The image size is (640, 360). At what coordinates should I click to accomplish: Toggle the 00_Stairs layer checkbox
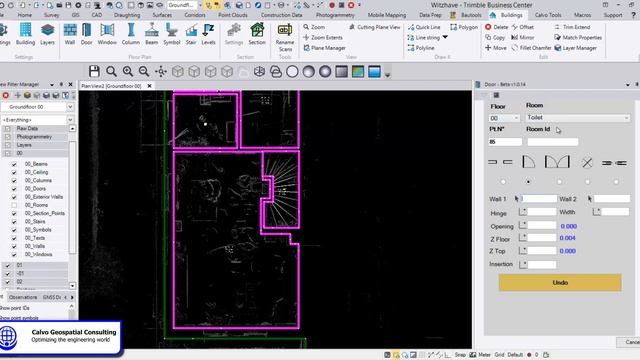pos(14,222)
